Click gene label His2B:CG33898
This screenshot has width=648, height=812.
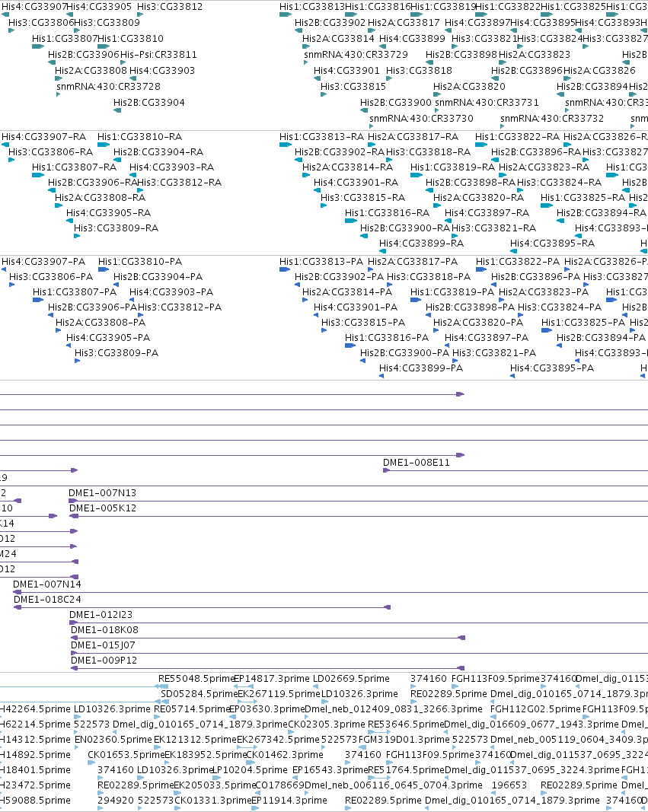pyautogui.click(x=461, y=54)
